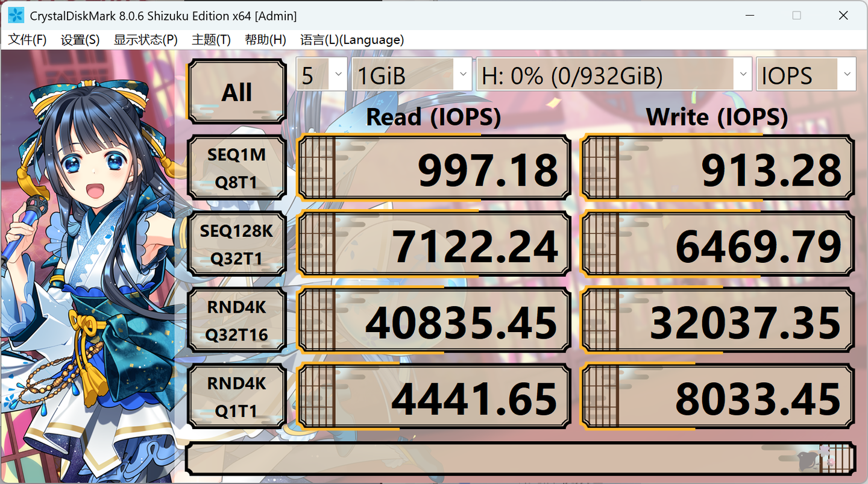
Task: Open the 主题(T) menu
Action: tap(211, 40)
